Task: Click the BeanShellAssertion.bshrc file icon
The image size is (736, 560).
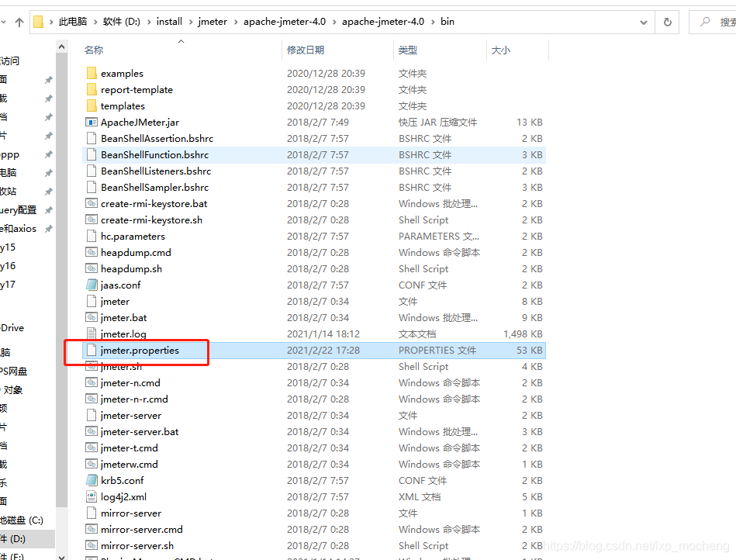Action: (92, 139)
